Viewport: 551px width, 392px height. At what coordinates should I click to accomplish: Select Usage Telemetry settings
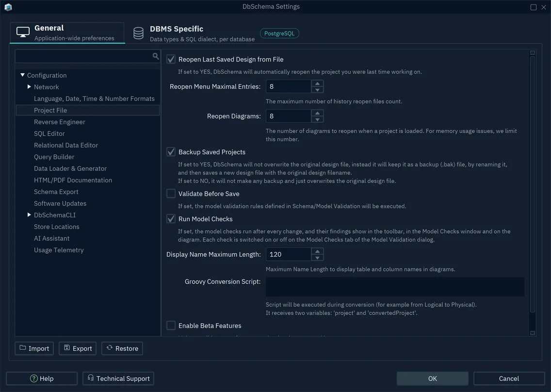[59, 250]
